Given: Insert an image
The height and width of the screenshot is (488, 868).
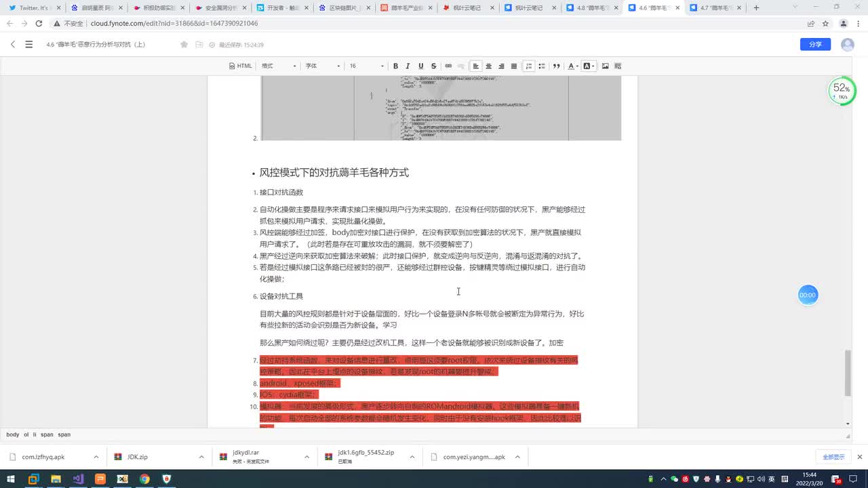Looking at the screenshot, I should (x=605, y=66).
